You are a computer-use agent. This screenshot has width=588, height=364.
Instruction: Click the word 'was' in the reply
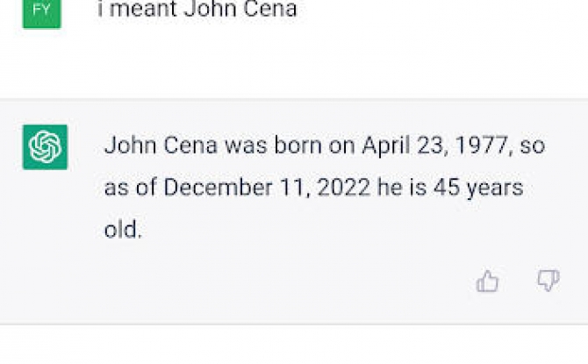tap(246, 146)
